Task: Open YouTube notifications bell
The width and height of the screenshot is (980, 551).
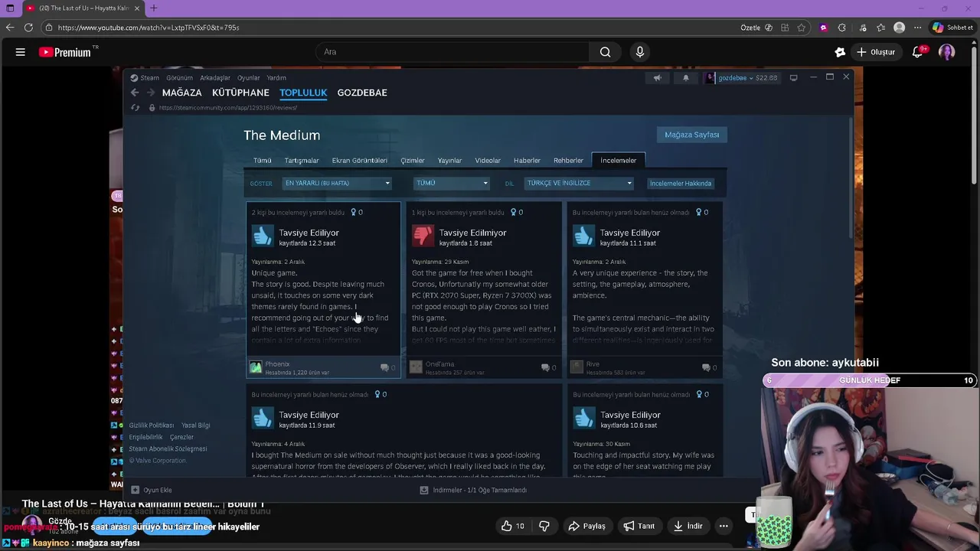Action: click(x=918, y=52)
